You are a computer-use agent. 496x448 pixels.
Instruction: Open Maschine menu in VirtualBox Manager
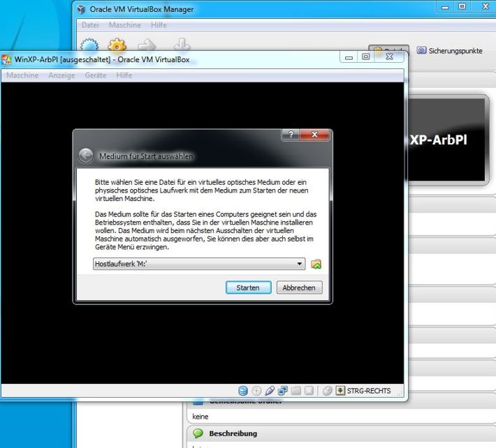pyautogui.click(x=125, y=24)
